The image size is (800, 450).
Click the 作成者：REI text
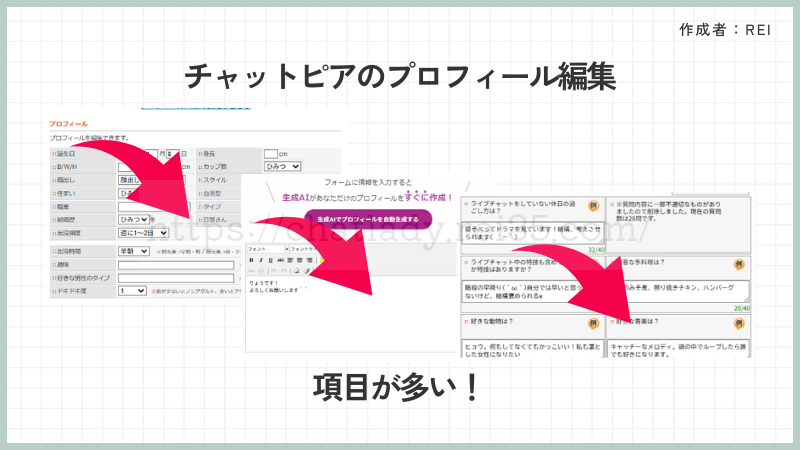[724, 30]
